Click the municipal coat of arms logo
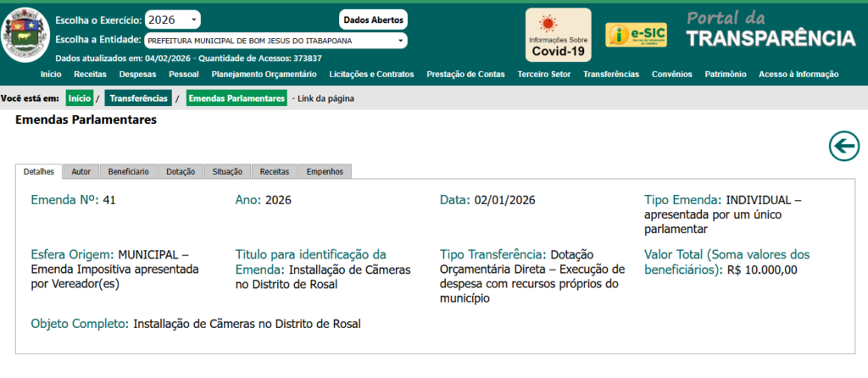The width and height of the screenshot is (868, 378). click(x=26, y=40)
